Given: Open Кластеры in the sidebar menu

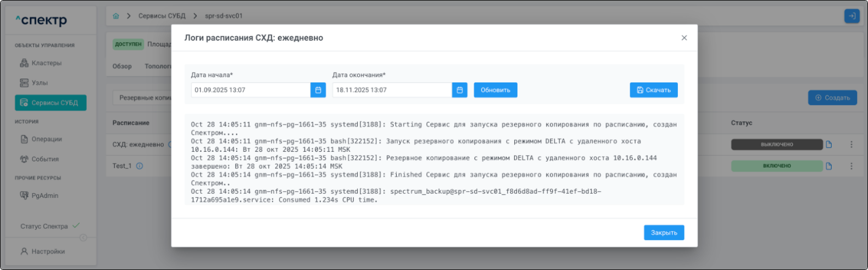Looking at the screenshot, I should coord(46,63).
